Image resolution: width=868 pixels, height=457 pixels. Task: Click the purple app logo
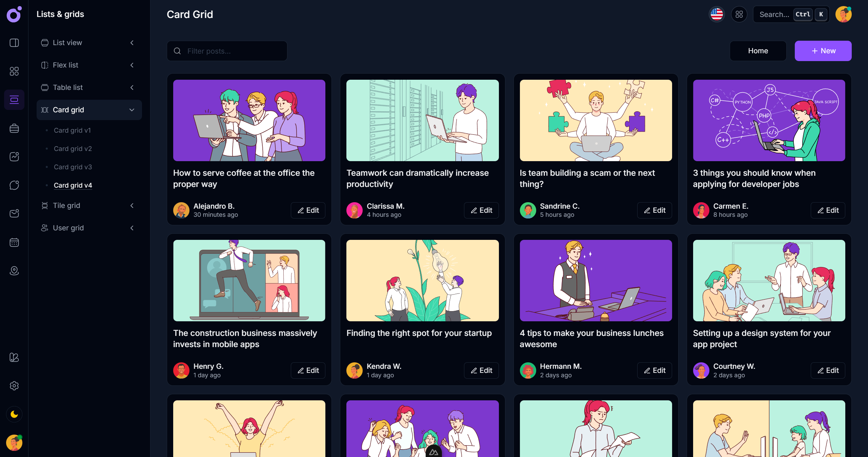[14, 14]
